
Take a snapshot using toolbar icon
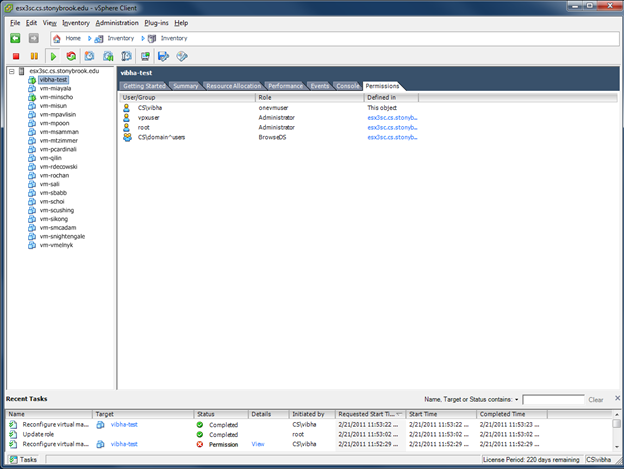90,56
